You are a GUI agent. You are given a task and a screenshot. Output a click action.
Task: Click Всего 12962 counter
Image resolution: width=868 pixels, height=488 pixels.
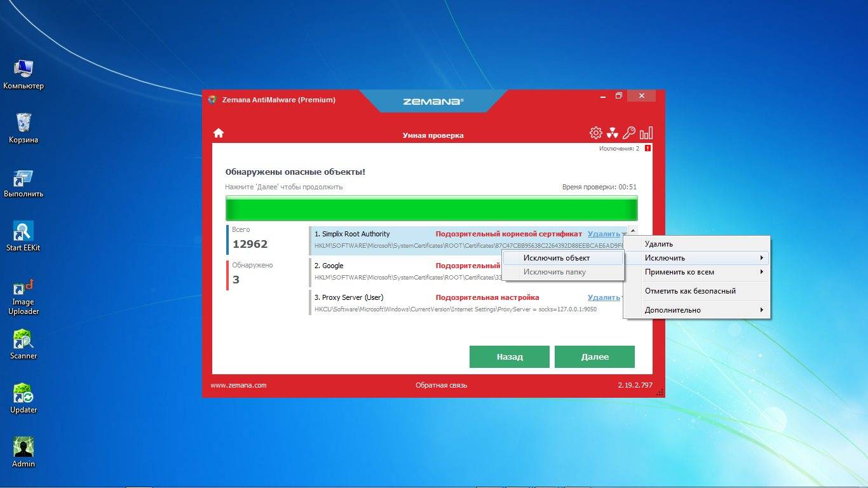pos(250,239)
